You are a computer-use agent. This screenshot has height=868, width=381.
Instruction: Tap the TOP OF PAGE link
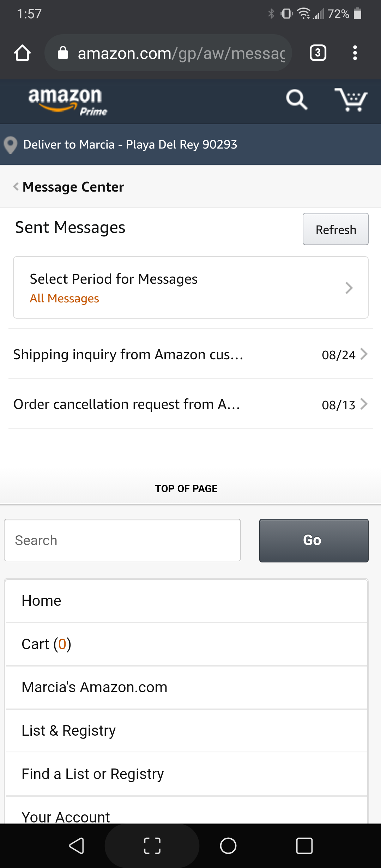[x=186, y=489]
